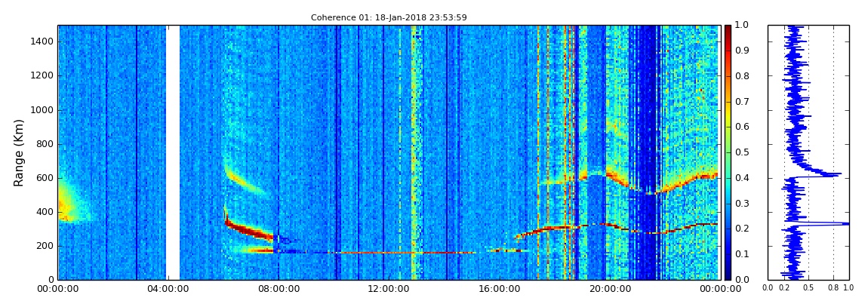Image resolution: width=868 pixels, height=307 pixels.
Task: Click the 16:00:00 time tick label
Action: 499,289
